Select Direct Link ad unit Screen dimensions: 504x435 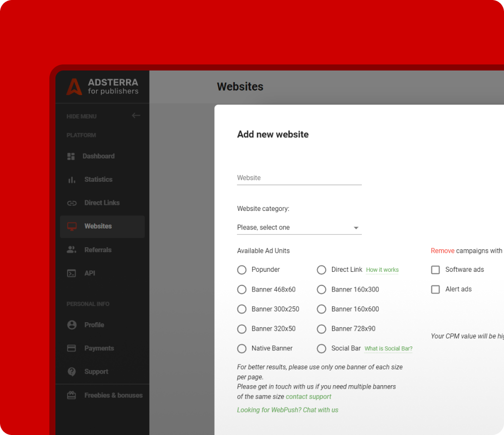322,270
